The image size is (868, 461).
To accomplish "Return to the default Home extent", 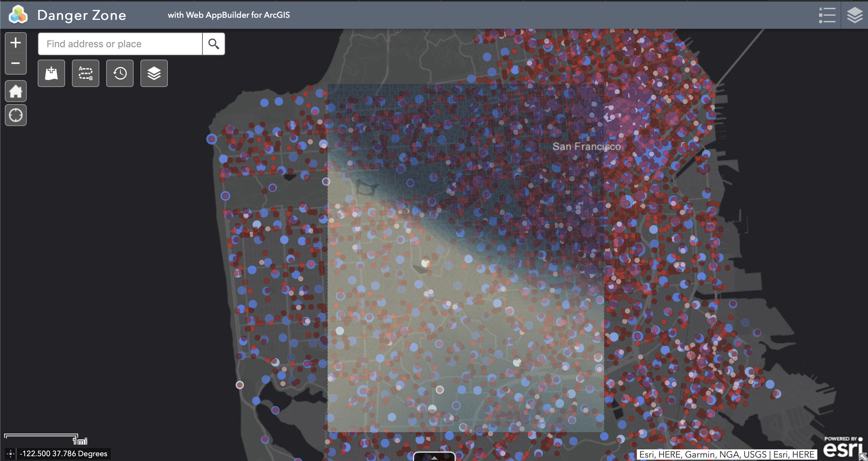I will point(15,91).
